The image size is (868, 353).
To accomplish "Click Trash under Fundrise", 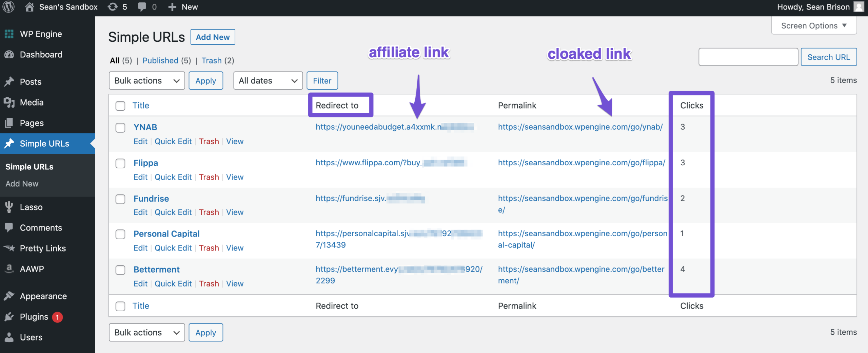I will point(209,212).
